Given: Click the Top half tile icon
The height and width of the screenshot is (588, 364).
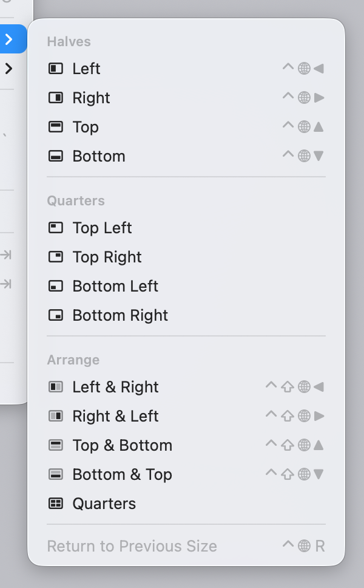Looking at the screenshot, I should [56, 127].
